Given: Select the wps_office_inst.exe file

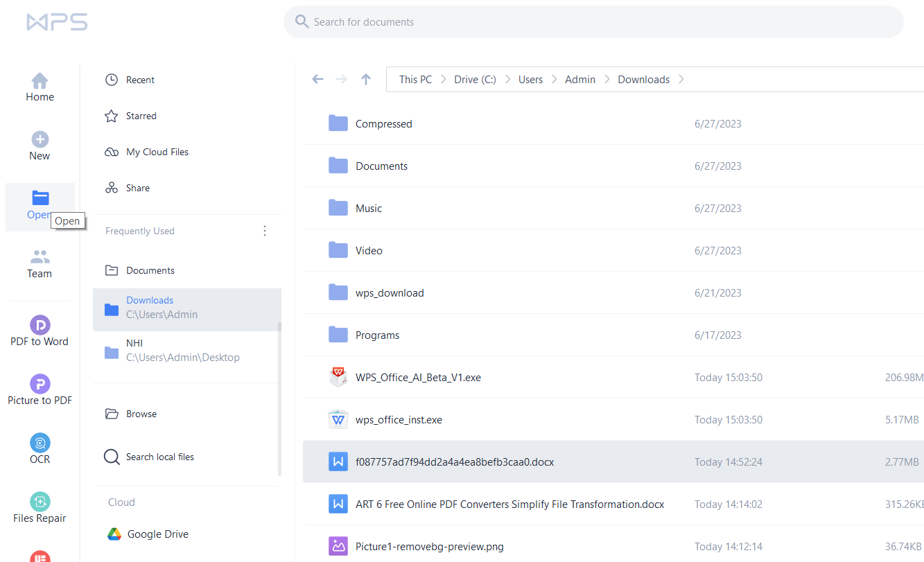Looking at the screenshot, I should pyautogui.click(x=399, y=420).
